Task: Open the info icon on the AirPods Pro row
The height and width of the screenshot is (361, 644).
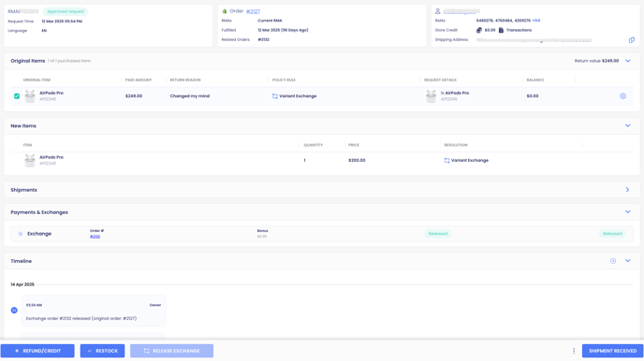Action: pyautogui.click(x=623, y=96)
